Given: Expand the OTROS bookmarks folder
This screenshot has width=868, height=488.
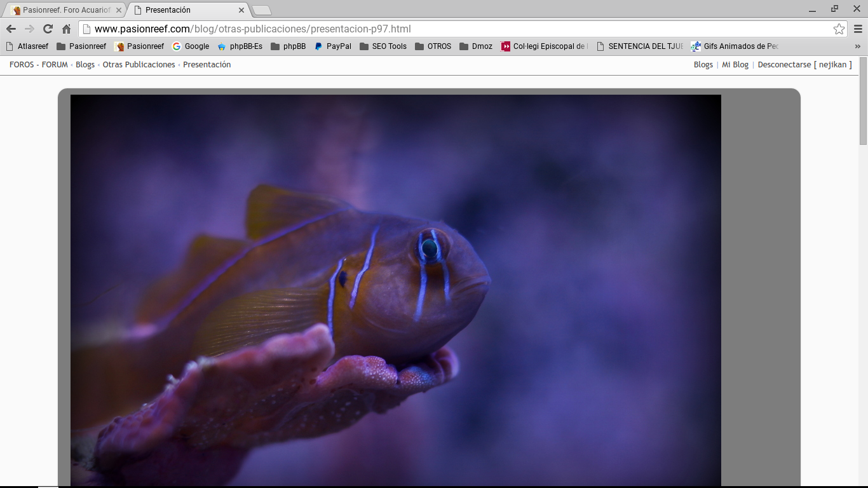Looking at the screenshot, I should pos(433,46).
